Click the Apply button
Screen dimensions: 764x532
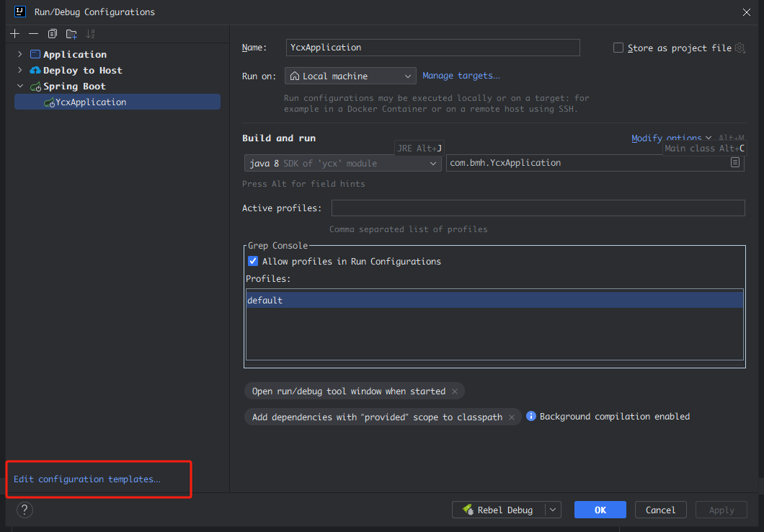(x=721, y=510)
